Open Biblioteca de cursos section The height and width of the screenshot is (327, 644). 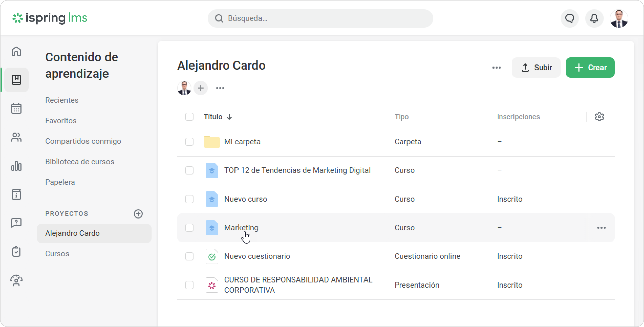79,162
